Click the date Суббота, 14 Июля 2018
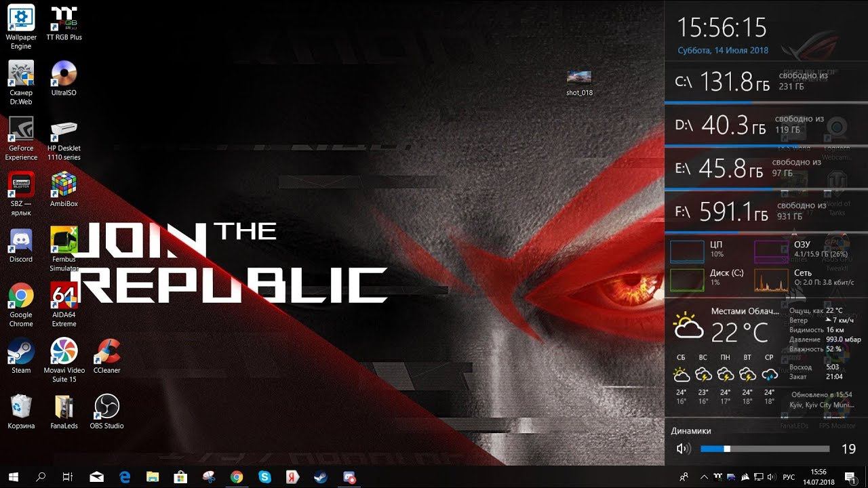 tap(723, 50)
